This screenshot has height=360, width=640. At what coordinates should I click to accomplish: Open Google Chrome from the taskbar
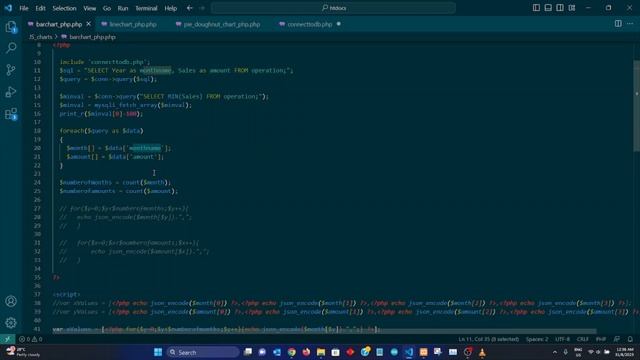(x=291, y=352)
